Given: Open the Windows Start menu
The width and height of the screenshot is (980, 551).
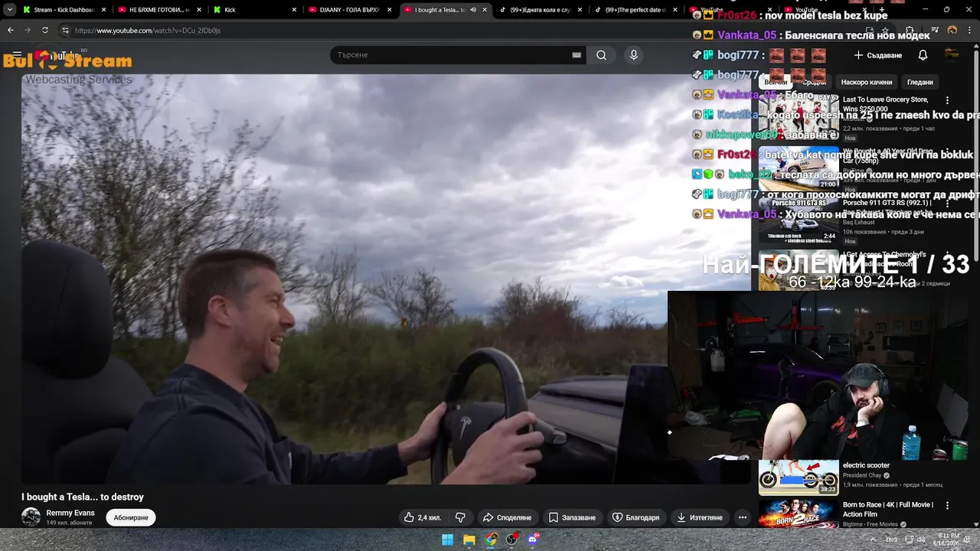Looking at the screenshot, I should click(x=447, y=540).
